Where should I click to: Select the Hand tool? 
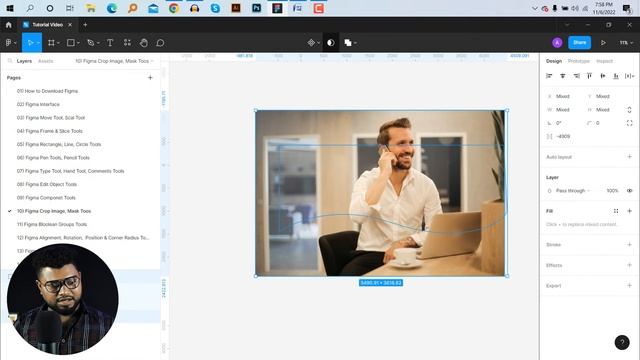(144, 42)
